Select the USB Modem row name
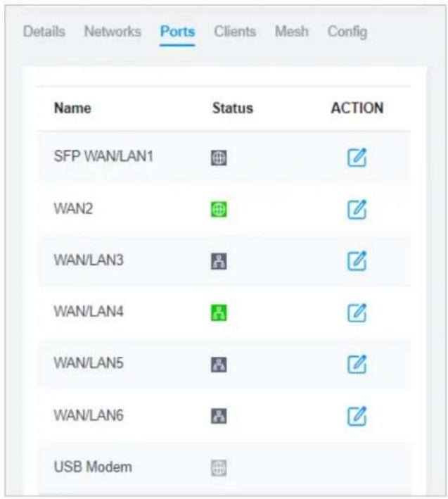448x499 pixels. coord(93,467)
